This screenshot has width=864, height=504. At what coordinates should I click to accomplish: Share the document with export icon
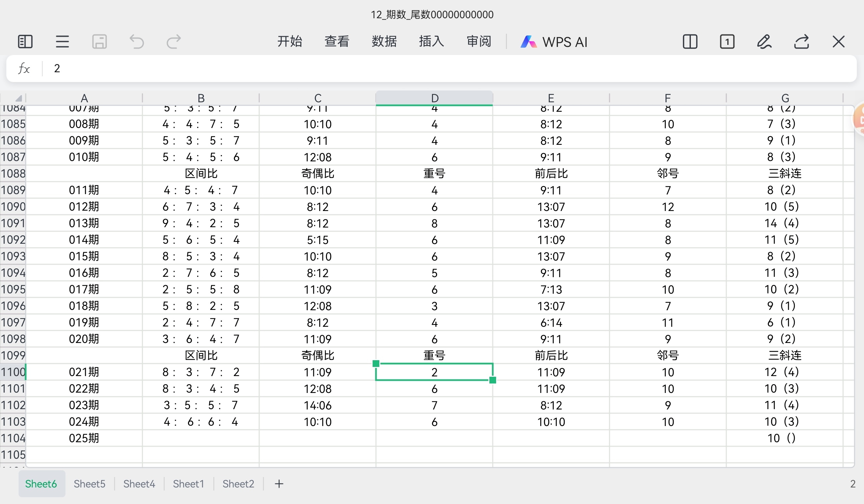(801, 42)
